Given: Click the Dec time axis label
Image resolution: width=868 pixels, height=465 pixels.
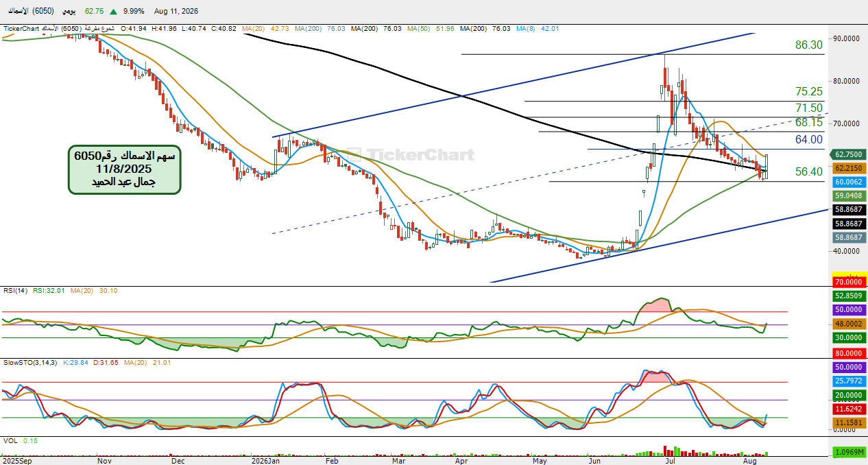Looking at the screenshot, I should (178, 462).
